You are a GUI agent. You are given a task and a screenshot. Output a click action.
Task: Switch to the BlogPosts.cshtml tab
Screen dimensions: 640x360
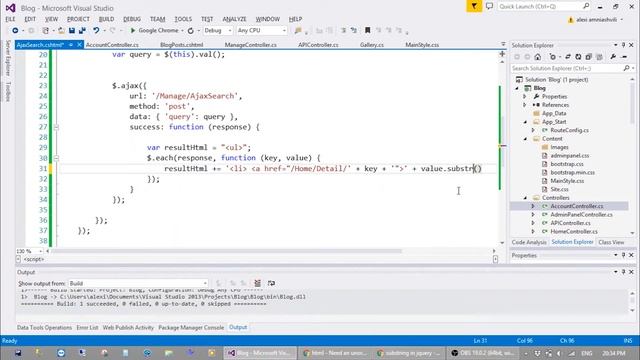pyautogui.click(x=182, y=45)
